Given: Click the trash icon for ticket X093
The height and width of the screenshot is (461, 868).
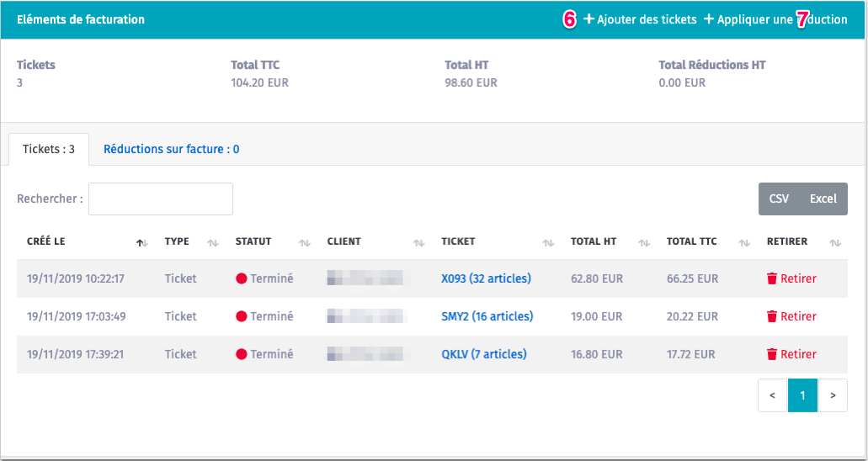Looking at the screenshot, I should point(771,278).
